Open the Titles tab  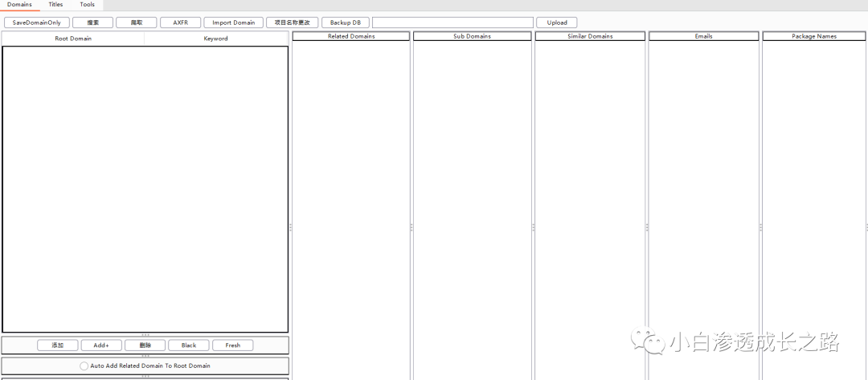tap(56, 5)
